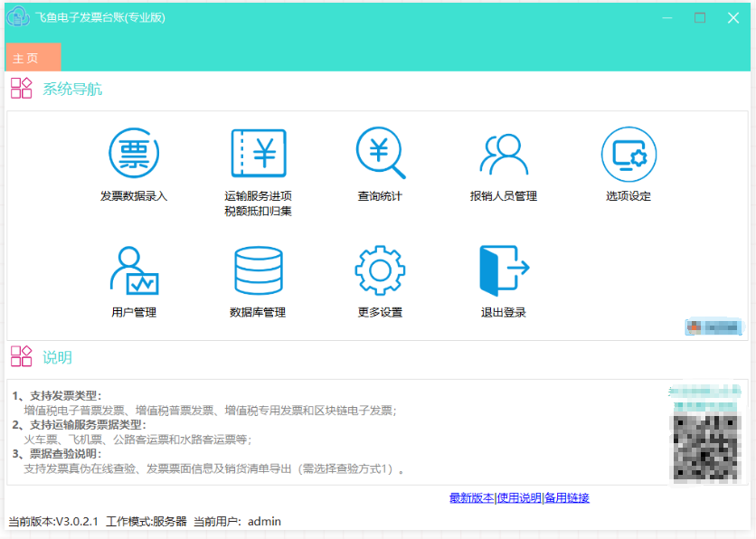This screenshot has height=539, width=756.
Task: Open the 数据库管理 database icon
Action: pos(259,270)
